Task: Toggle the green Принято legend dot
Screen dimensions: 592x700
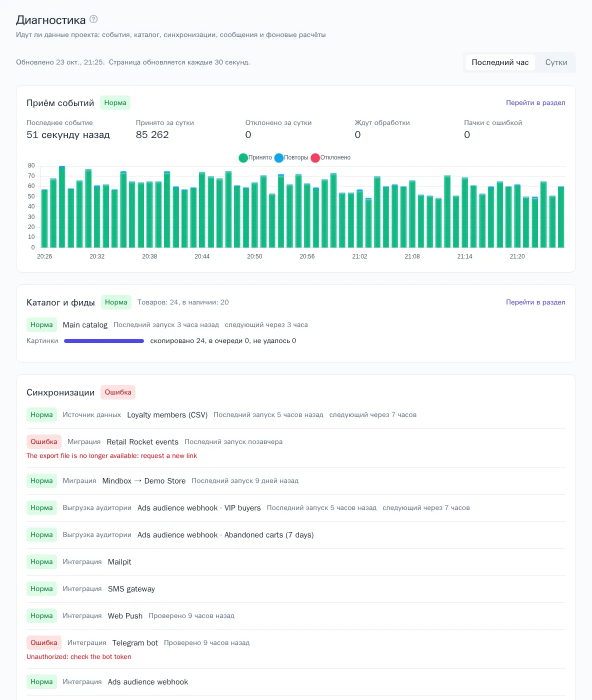Action: [x=243, y=157]
